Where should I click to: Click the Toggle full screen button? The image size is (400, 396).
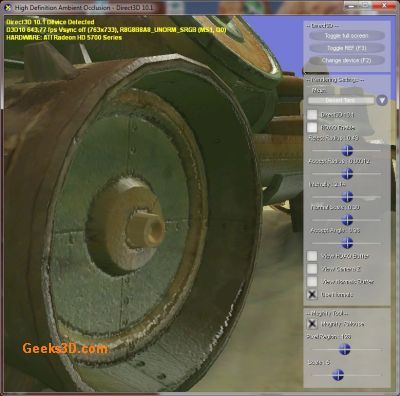click(347, 36)
